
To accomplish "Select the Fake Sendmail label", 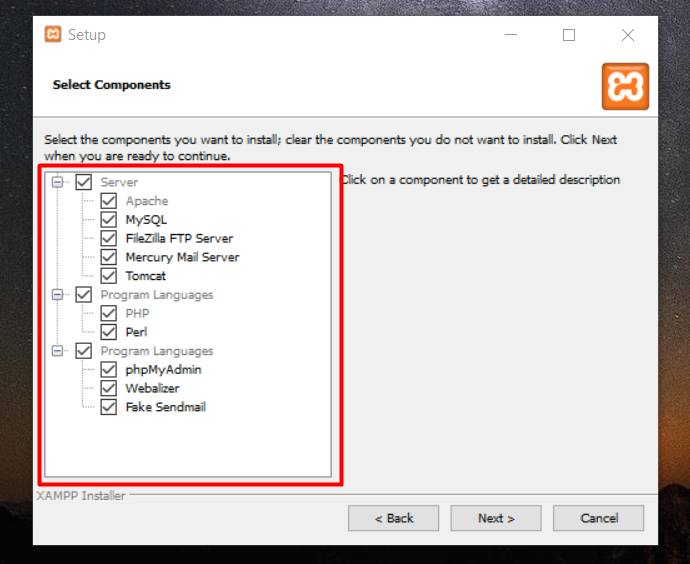I will tap(165, 407).
